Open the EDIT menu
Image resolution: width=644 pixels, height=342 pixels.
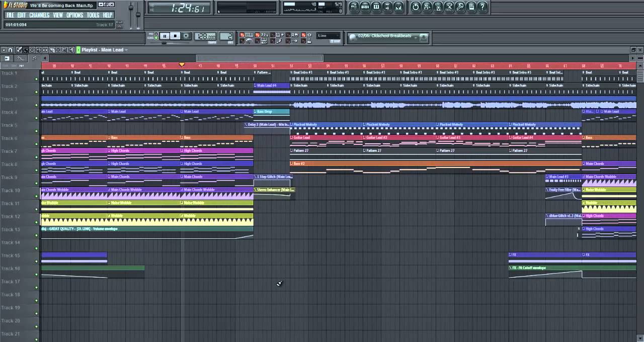click(22, 15)
